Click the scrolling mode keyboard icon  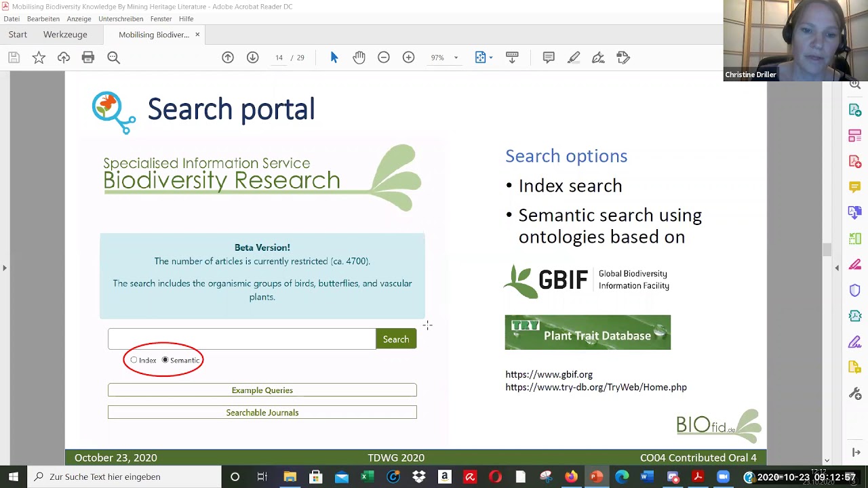(x=512, y=58)
